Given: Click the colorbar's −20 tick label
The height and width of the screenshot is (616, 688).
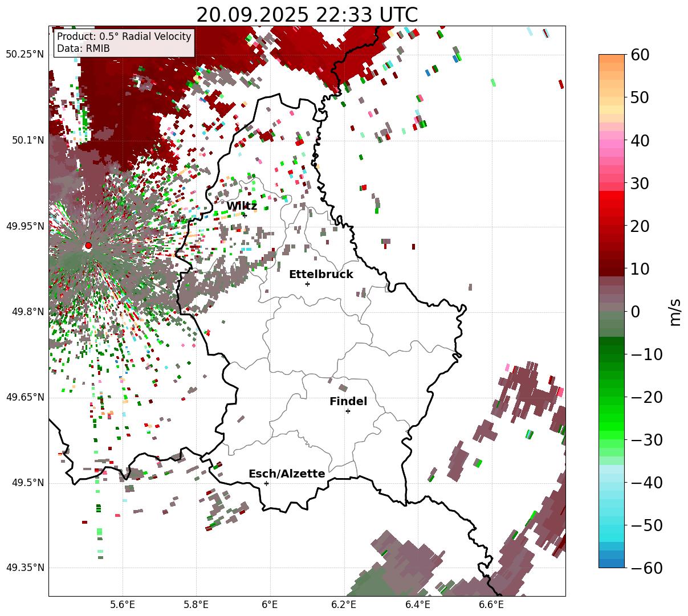Looking at the screenshot, I should [x=646, y=397].
